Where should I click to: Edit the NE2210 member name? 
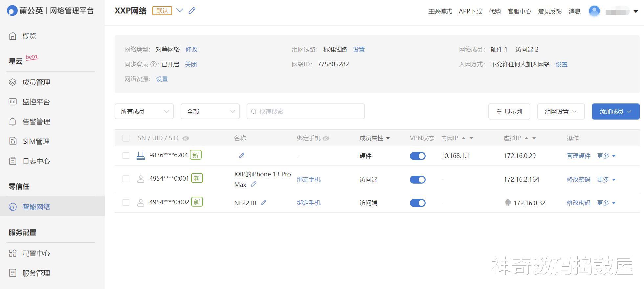click(x=263, y=202)
